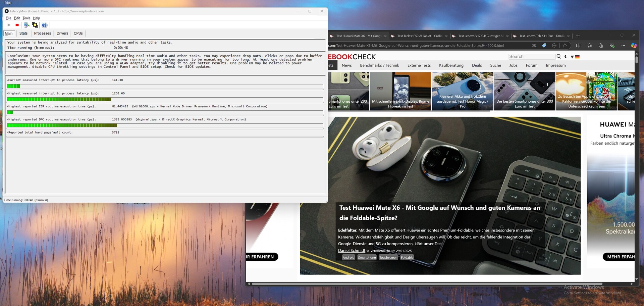644x306 pixels.
Task: Open Edge collections
Action: pyautogui.click(x=601, y=46)
